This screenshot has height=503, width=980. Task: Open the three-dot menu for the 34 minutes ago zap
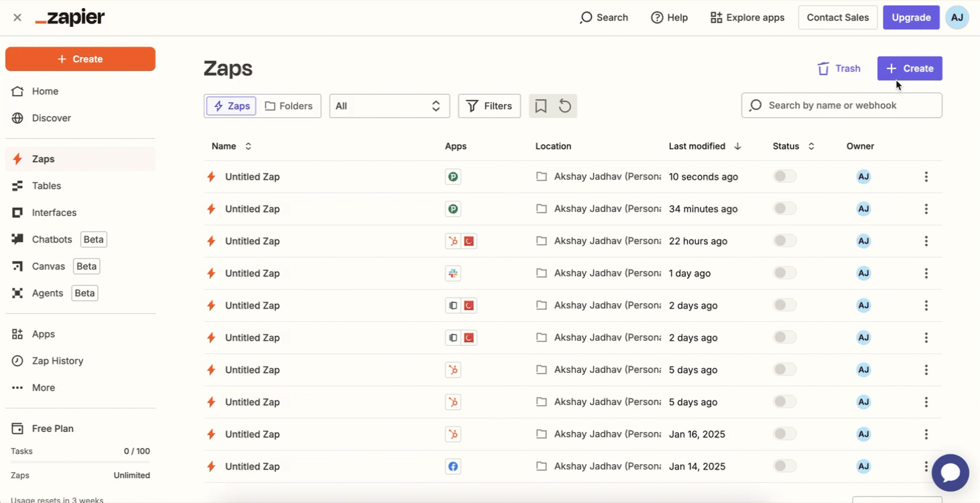(x=926, y=209)
